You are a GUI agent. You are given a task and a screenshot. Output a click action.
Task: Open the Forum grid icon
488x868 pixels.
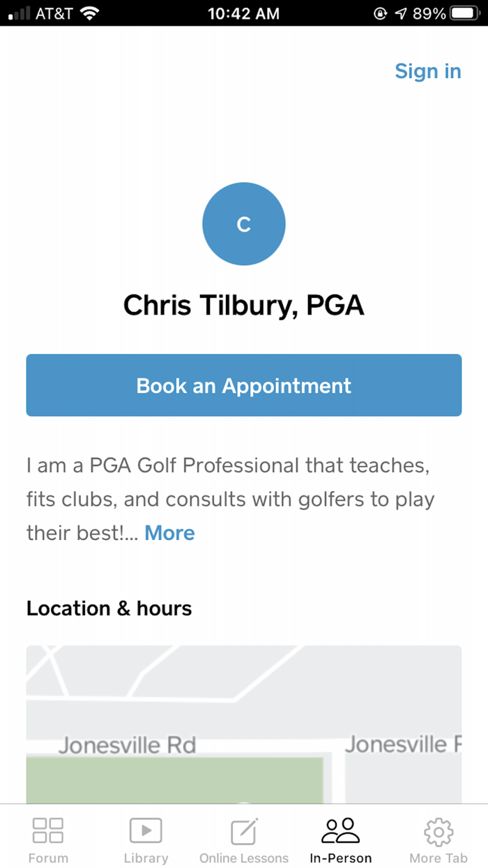point(47,830)
